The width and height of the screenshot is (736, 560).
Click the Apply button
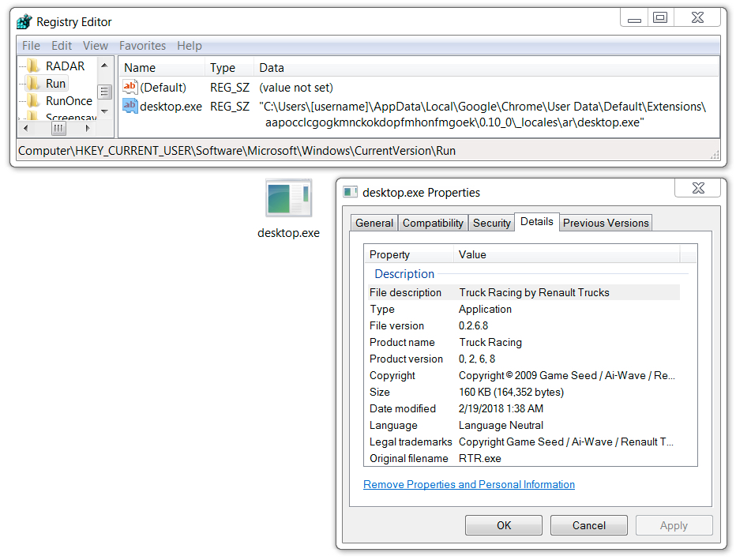(x=674, y=525)
